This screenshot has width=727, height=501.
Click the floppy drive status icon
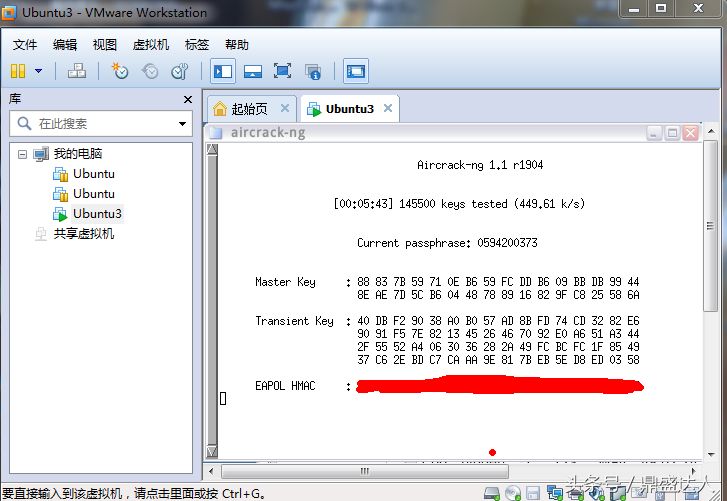point(533,493)
